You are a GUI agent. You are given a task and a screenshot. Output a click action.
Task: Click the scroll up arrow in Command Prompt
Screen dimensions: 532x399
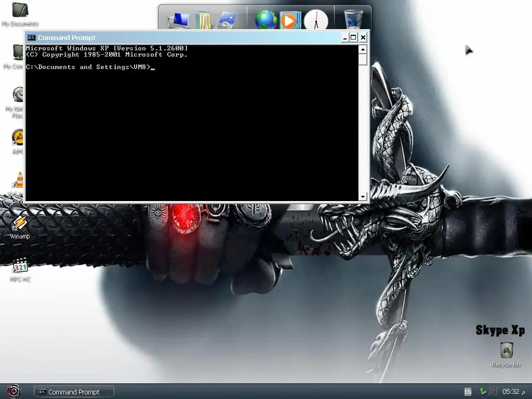pyautogui.click(x=363, y=49)
